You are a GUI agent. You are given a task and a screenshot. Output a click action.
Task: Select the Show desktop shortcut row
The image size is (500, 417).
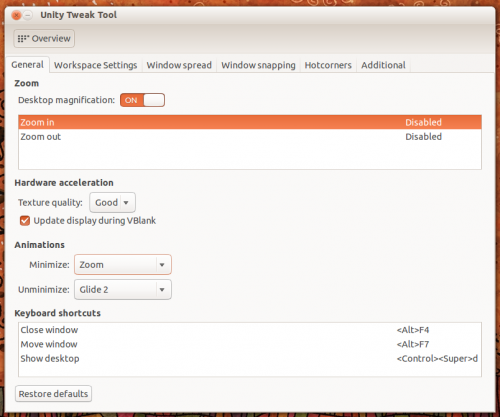[250, 359]
